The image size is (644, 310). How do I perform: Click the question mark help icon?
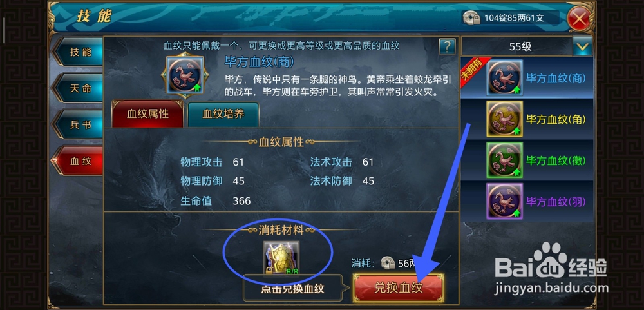pos(447,46)
